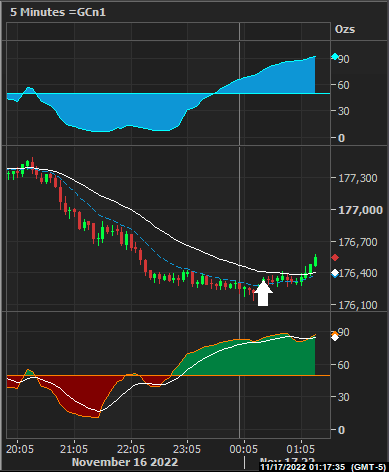389x472 pixels.
Task: Select the white diamond marker in bottom oscillator panel
Action: click(x=335, y=337)
